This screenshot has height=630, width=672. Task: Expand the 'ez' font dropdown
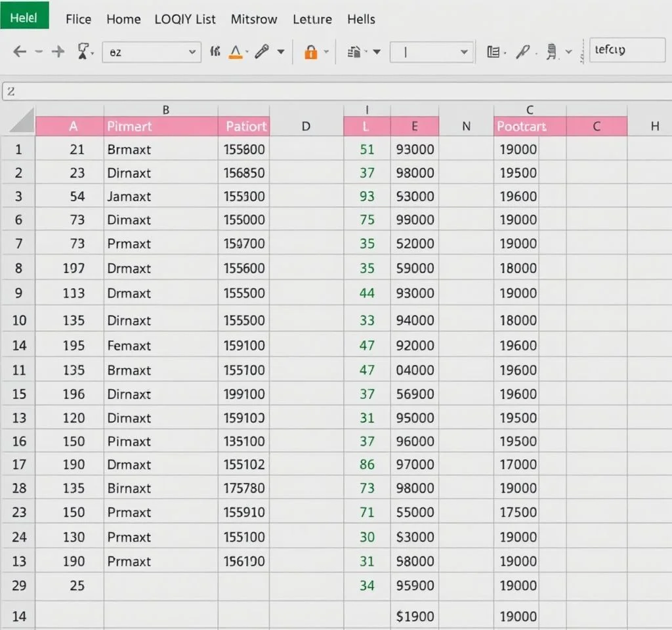[192, 52]
